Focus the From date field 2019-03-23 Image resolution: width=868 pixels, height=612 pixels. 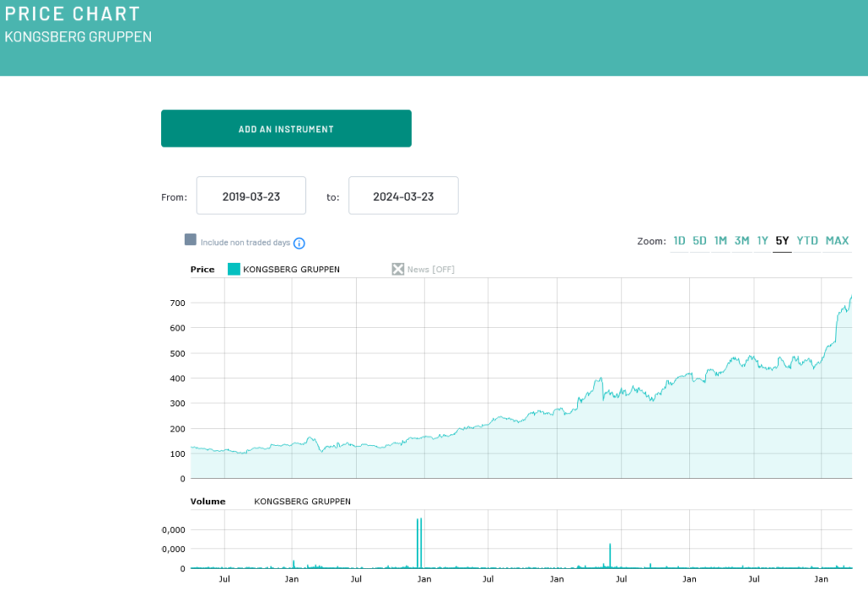251,195
